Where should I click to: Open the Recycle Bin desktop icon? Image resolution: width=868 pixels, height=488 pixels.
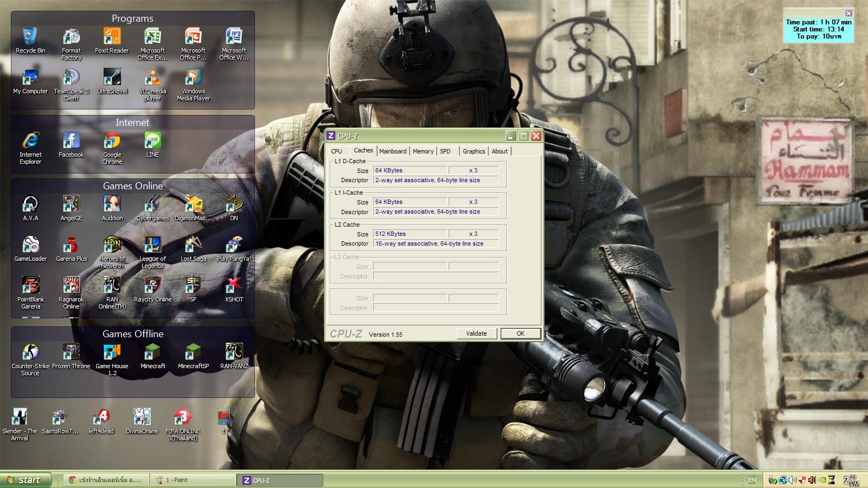click(30, 41)
